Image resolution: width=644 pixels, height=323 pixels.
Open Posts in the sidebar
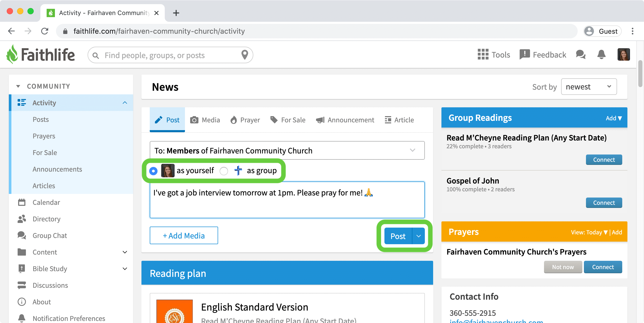click(41, 120)
